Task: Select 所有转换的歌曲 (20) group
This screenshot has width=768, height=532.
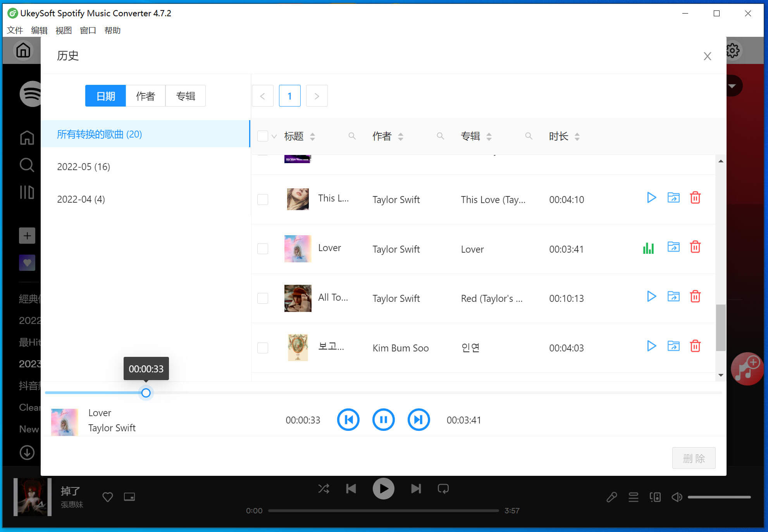Action: [x=145, y=134]
